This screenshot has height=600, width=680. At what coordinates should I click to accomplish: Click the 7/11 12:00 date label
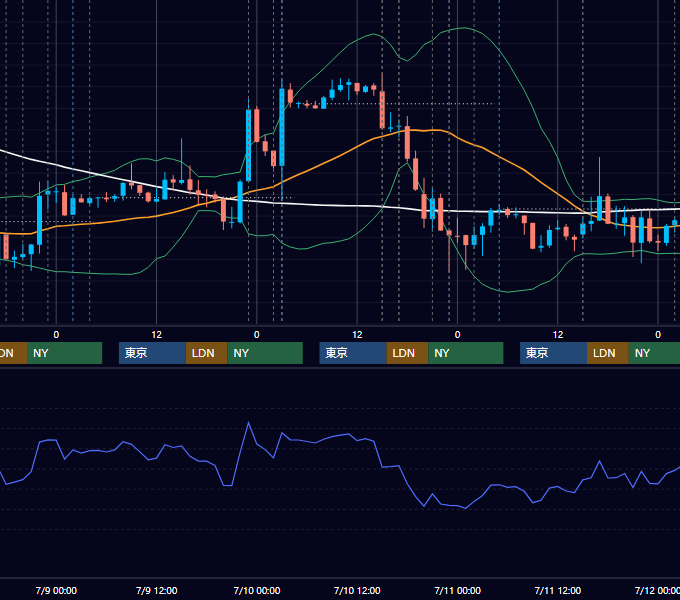[558, 590]
